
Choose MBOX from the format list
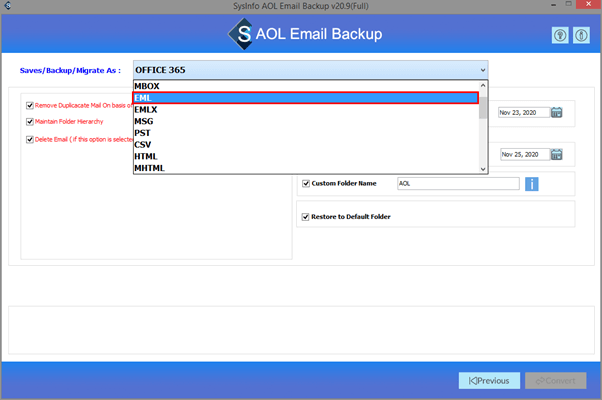click(x=306, y=86)
